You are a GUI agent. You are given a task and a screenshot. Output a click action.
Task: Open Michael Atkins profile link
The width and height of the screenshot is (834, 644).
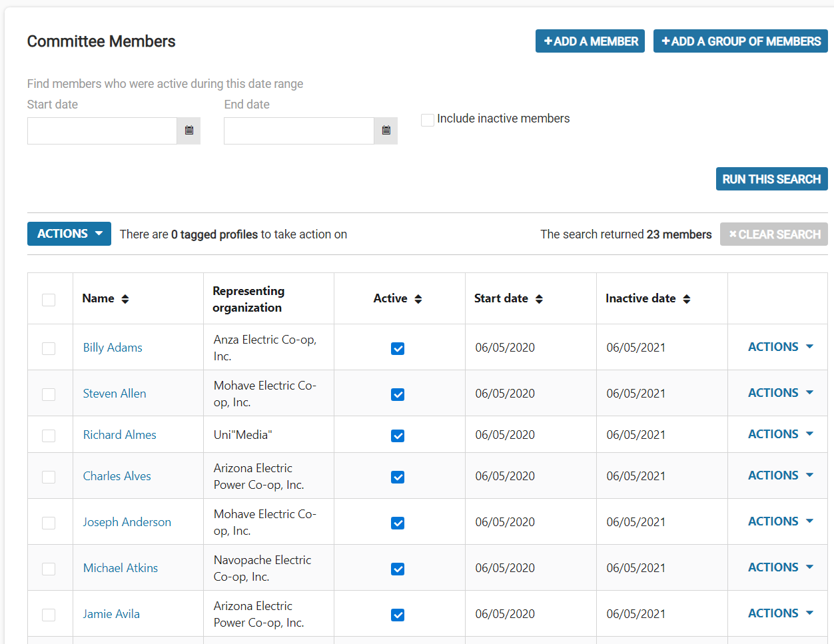[x=121, y=568]
